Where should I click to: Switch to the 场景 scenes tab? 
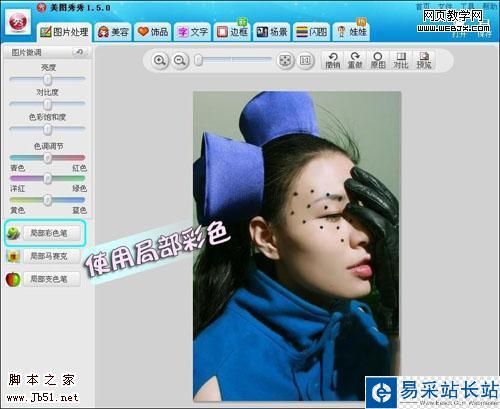[x=272, y=32]
